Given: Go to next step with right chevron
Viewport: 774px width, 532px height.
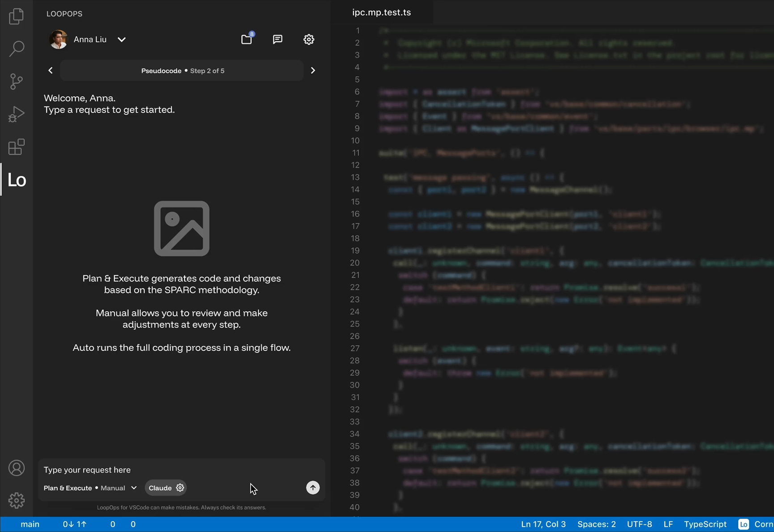Looking at the screenshot, I should 313,70.
